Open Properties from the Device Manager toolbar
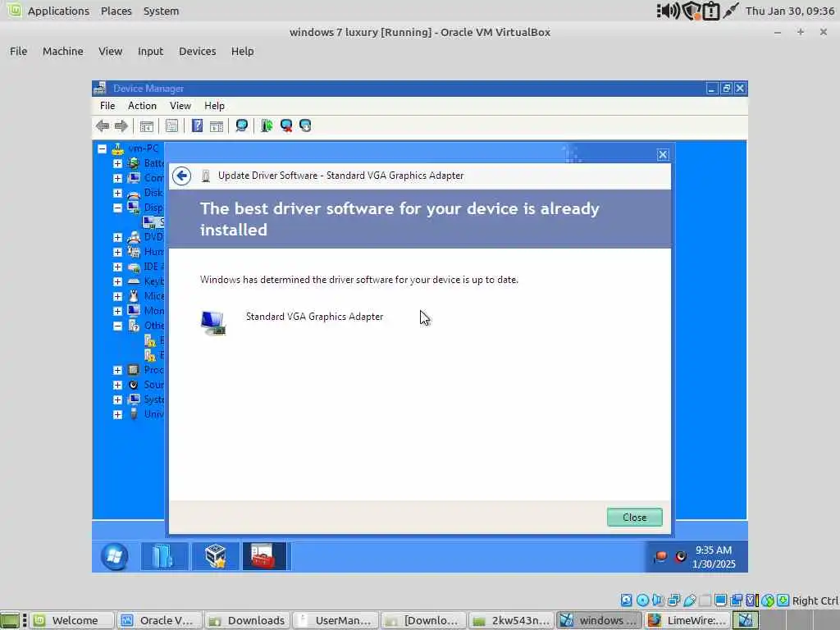 coord(171,126)
